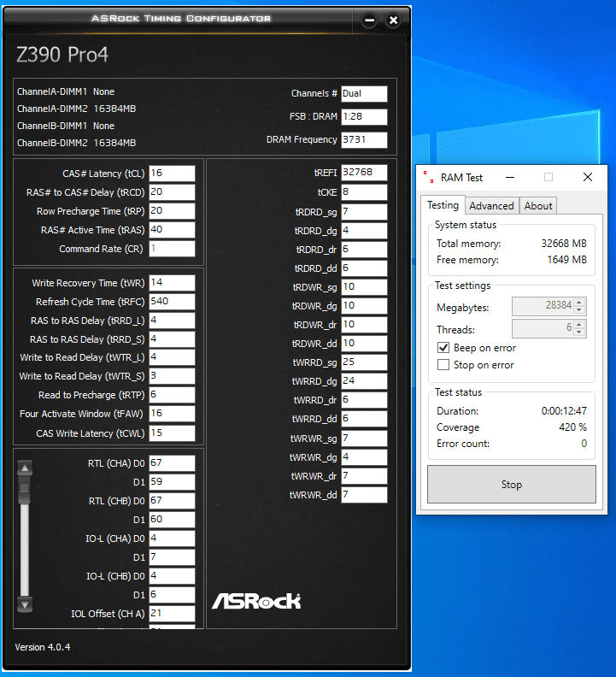Click the tWTR_L value field
This screenshot has width=616, height=677.
pyautogui.click(x=172, y=357)
